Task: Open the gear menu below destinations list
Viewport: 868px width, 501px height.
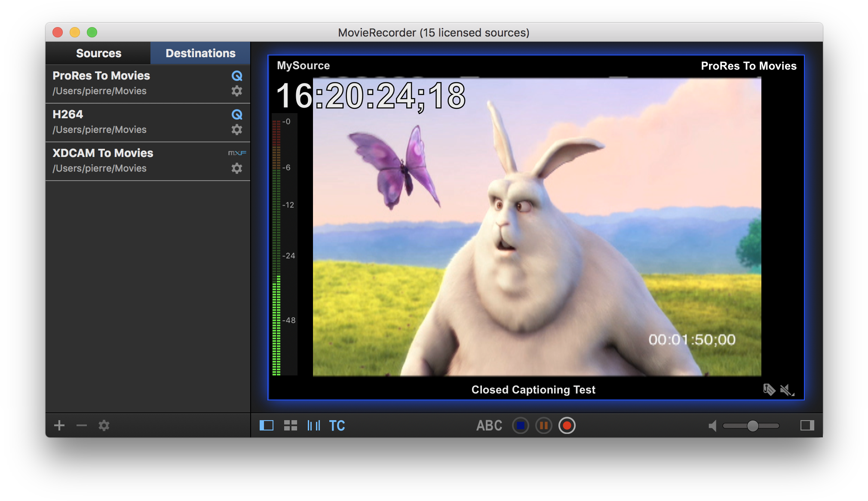Action: click(104, 425)
